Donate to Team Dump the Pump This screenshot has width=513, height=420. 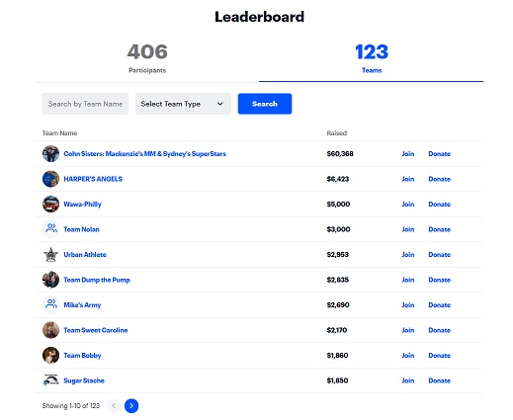pos(439,280)
